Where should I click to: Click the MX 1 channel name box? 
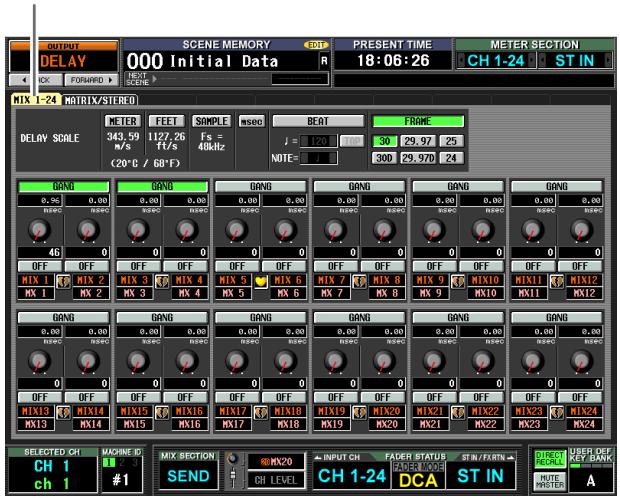point(36,293)
